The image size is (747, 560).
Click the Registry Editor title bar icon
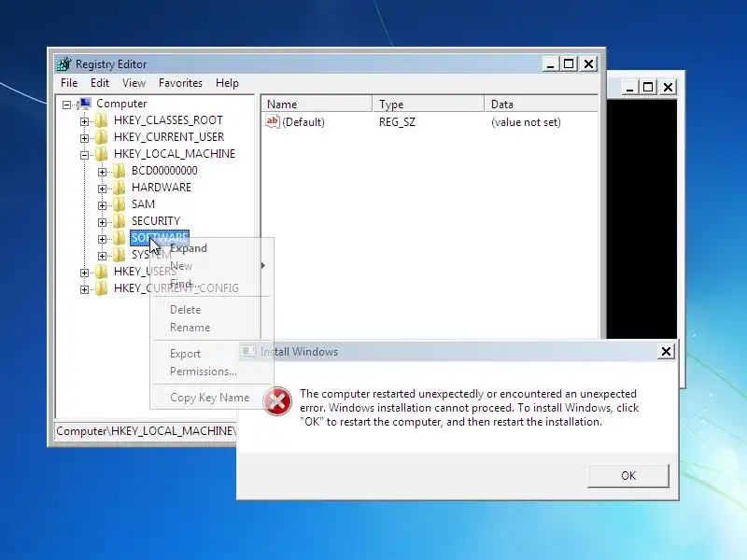pos(63,63)
